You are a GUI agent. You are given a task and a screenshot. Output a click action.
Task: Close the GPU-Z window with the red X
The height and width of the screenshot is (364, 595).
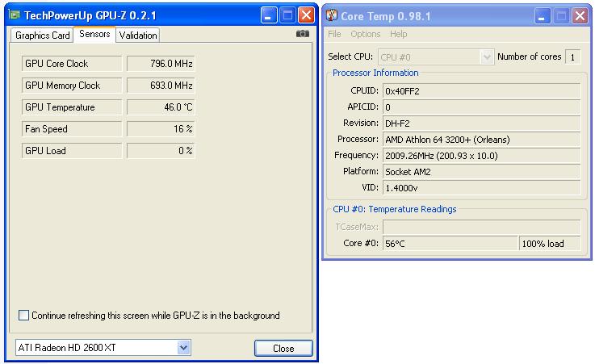306,15
